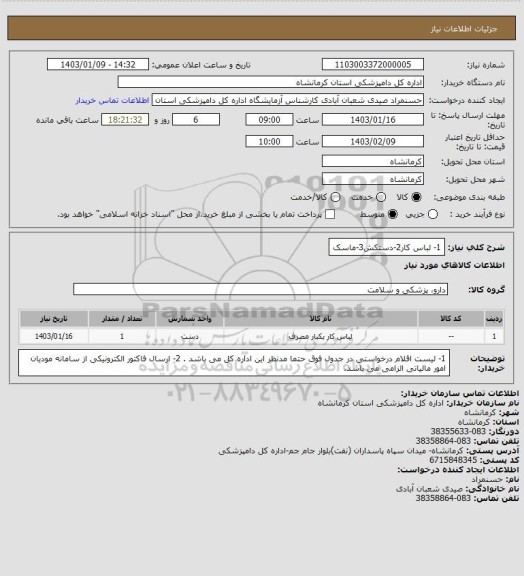
Task: Click the announcement date field 1403/01/09 - 14:32
Action: (x=98, y=64)
